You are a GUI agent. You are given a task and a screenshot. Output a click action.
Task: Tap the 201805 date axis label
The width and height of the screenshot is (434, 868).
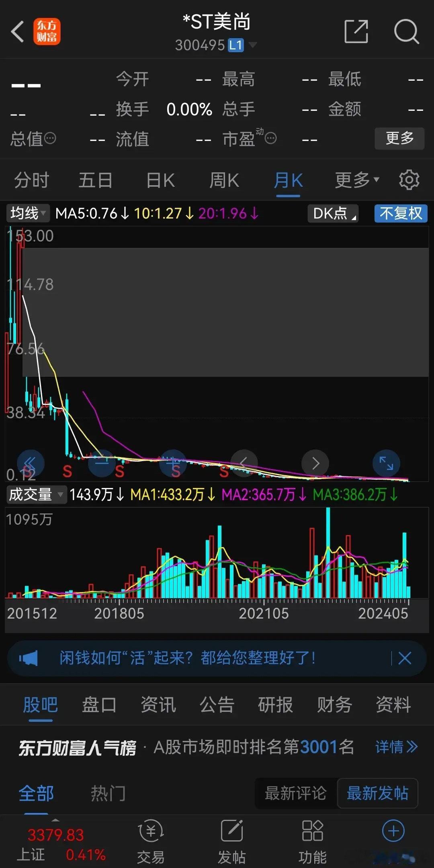119,613
